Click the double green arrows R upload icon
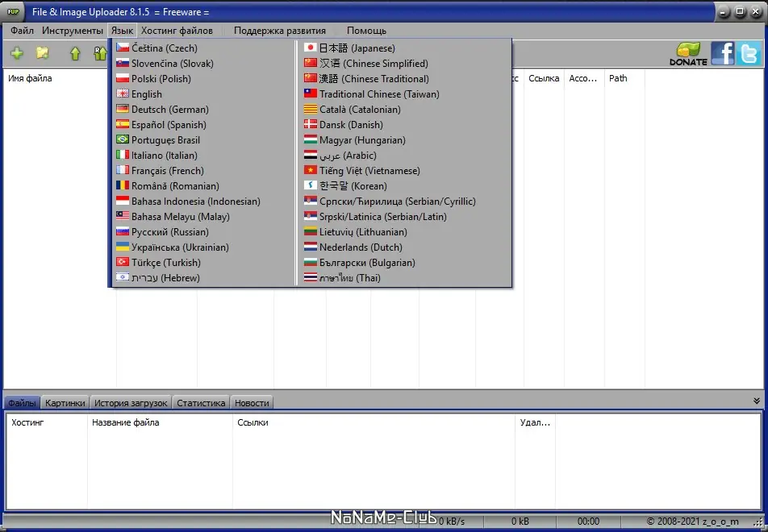The height and width of the screenshot is (532, 768). pos(100,53)
